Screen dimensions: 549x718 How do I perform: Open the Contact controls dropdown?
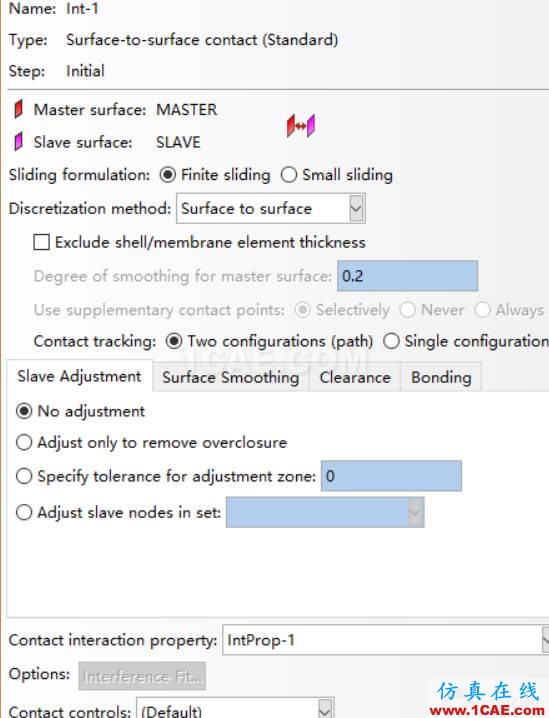click(235, 711)
